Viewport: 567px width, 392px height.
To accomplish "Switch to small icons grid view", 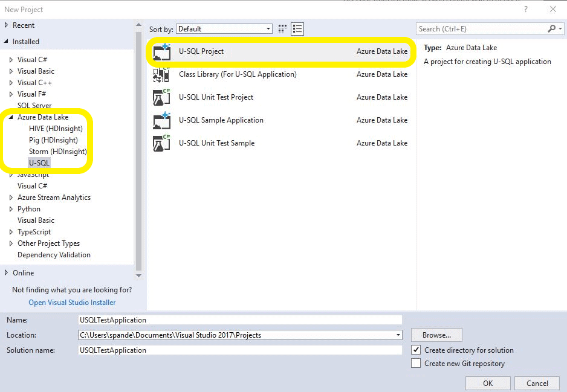I will [x=282, y=29].
